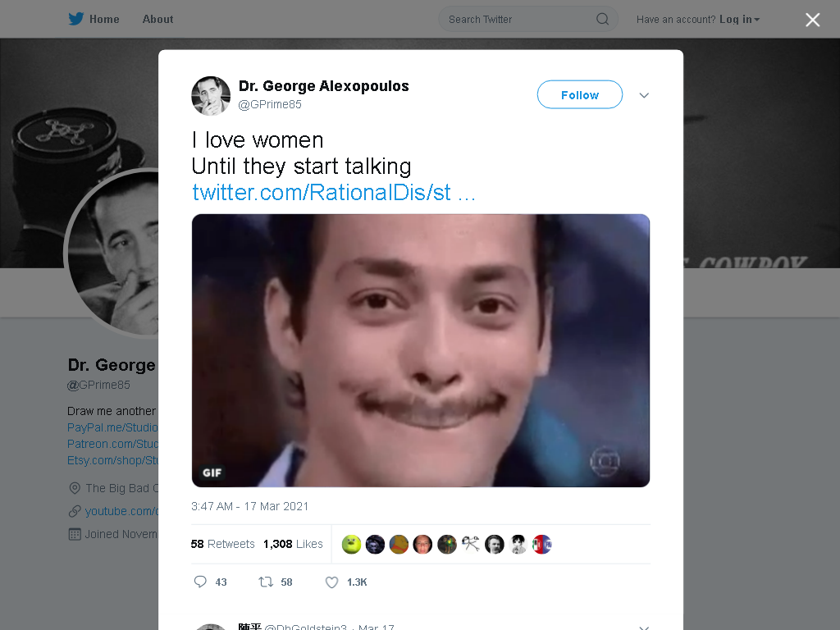This screenshot has height=630, width=840.
Task: Open the About nav item
Action: (157, 20)
